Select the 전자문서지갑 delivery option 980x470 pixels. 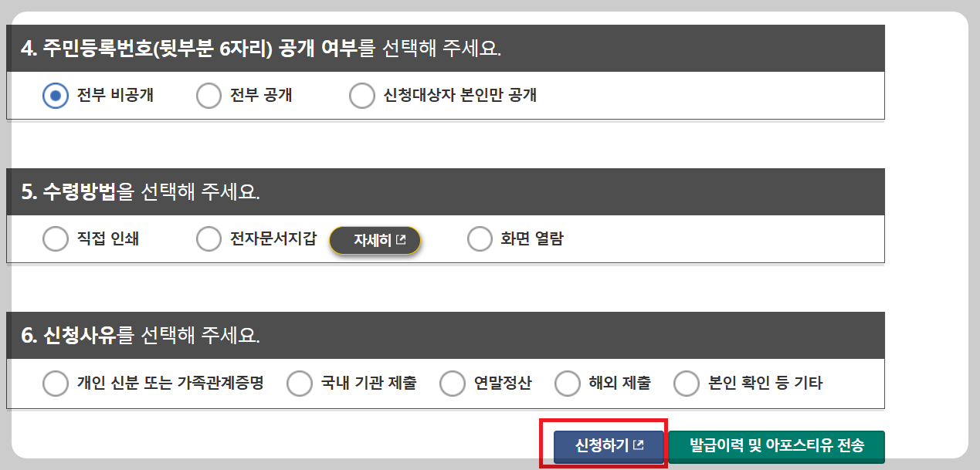click(209, 238)
